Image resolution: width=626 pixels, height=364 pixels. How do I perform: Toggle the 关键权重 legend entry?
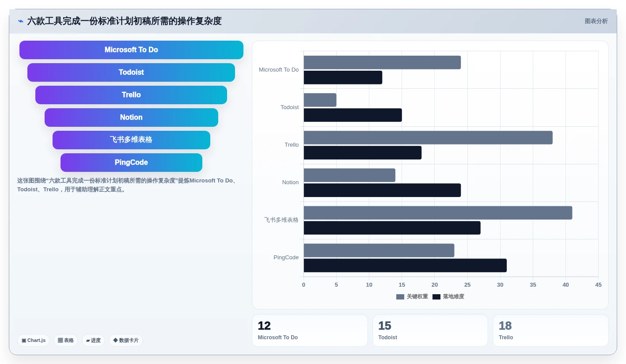click(x=412, y=297)
